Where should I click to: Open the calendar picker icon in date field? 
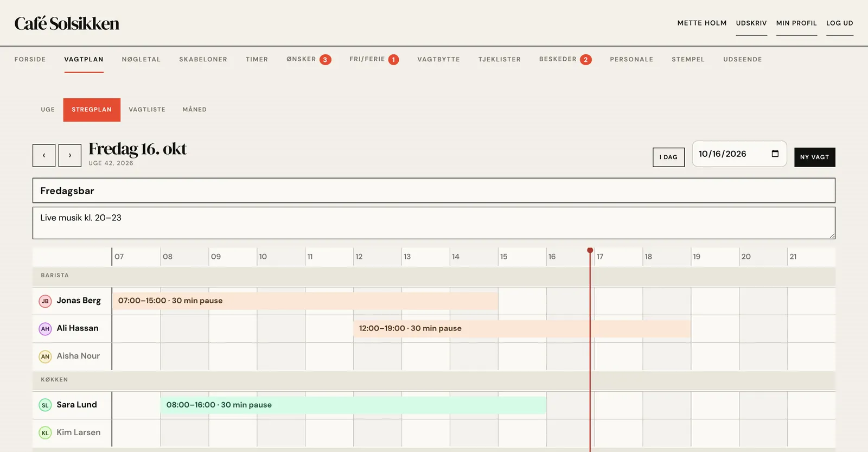click(775, 154)
